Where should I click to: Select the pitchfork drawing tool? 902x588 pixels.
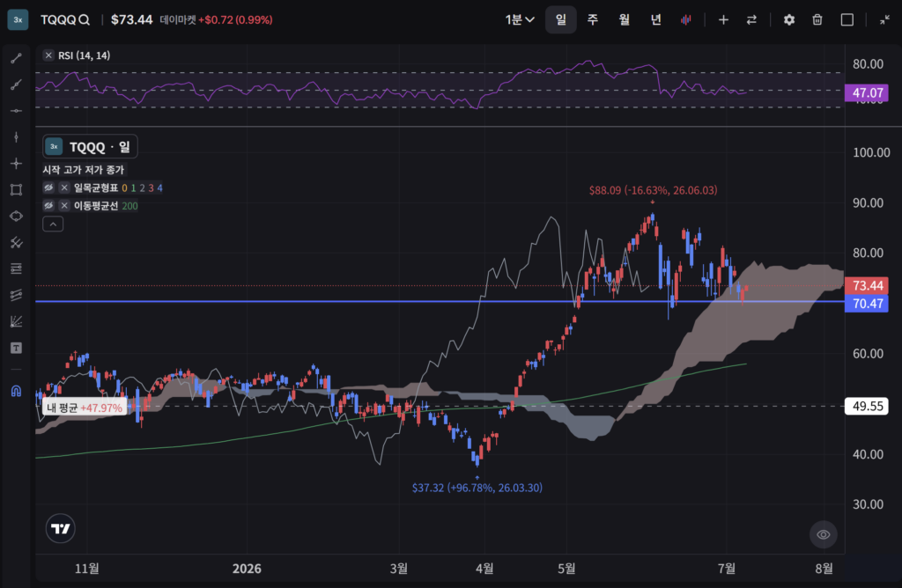(16, 243)
